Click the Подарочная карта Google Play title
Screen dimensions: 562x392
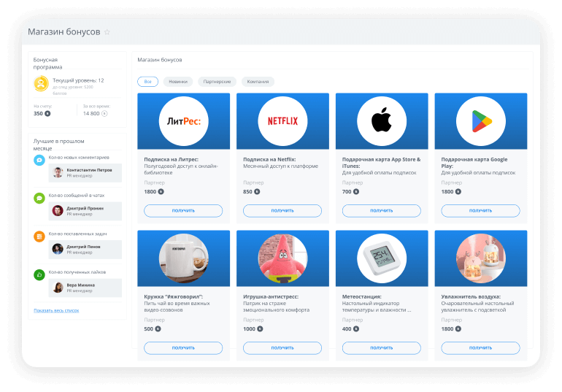474,163
